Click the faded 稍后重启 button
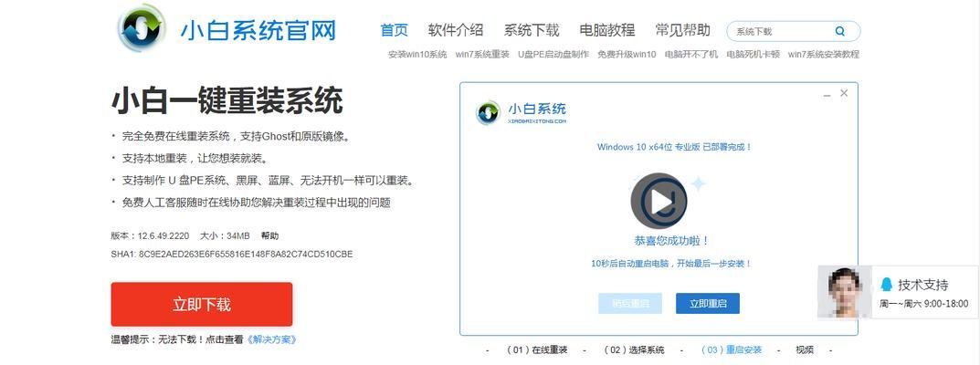This screenshot has width=980, height=365. pyautogui.click(x=630, y=304)
